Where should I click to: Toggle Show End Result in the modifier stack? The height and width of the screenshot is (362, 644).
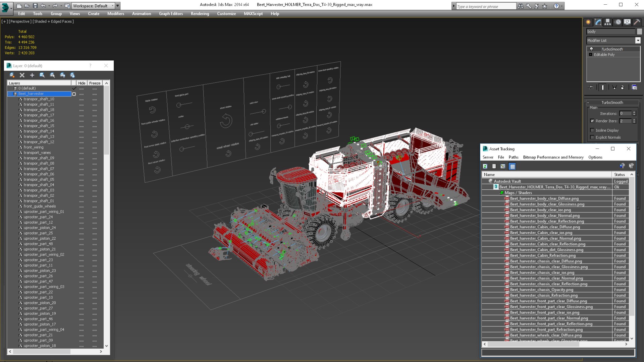(x=603, y=87)
